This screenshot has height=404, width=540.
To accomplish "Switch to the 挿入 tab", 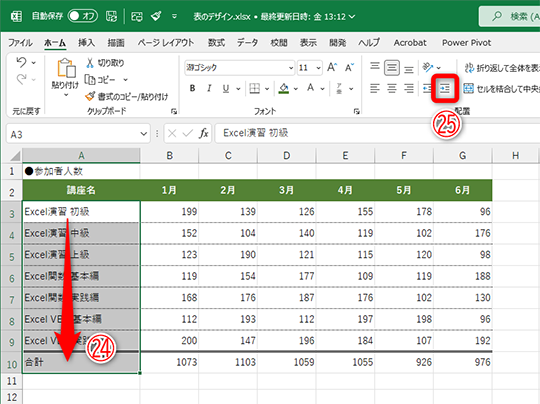I will pyautogui.click(x=86, y=43).
